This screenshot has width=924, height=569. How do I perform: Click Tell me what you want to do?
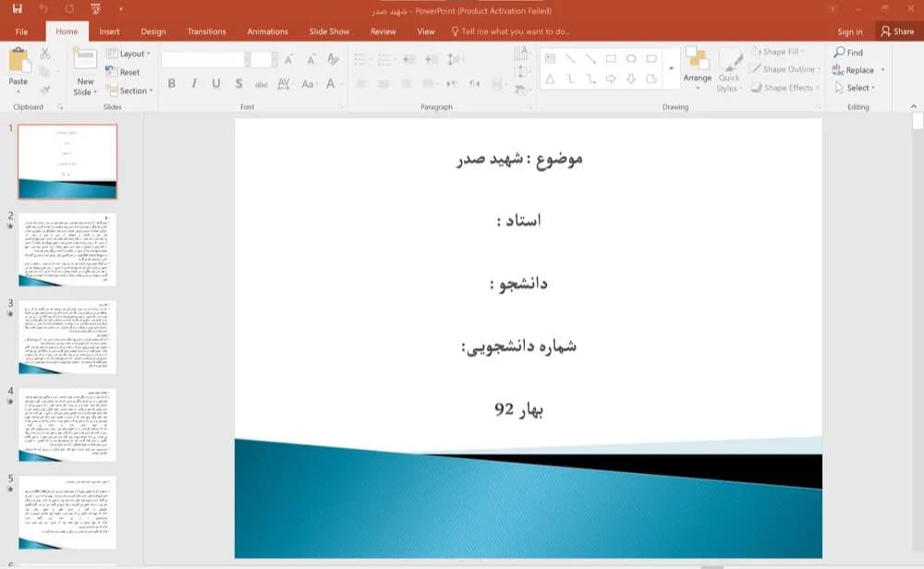pos(510,31)
